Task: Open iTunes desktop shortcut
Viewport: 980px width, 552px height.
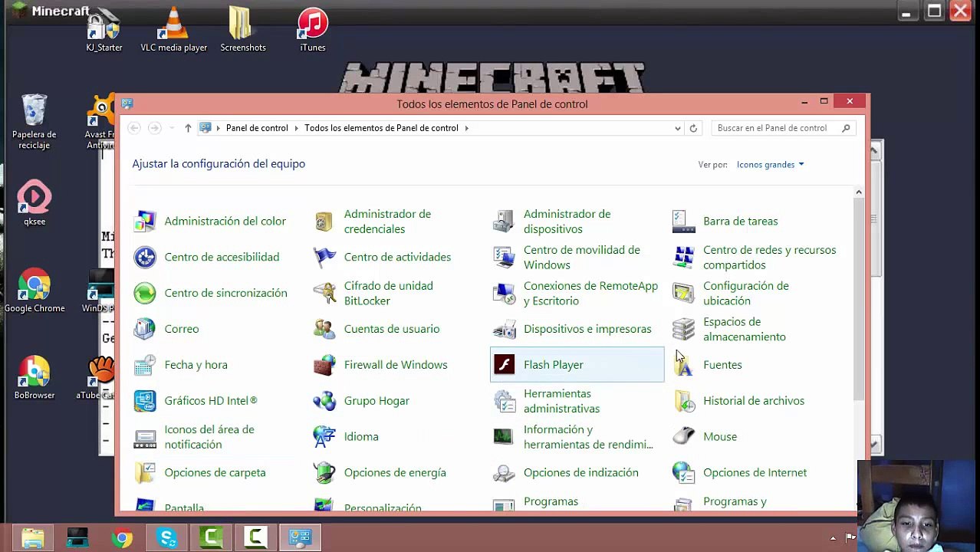Action: coord(313,31)
